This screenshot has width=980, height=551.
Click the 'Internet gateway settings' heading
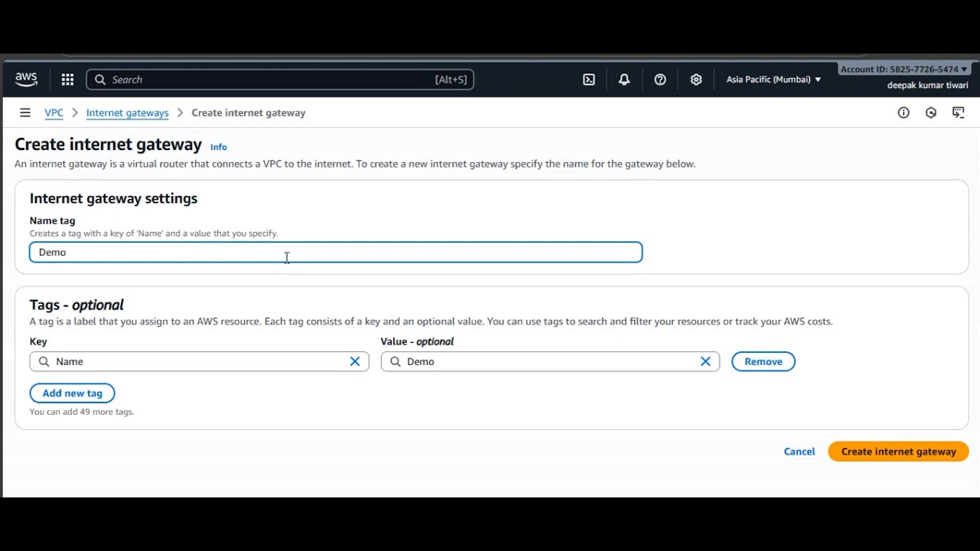(113, 198)
